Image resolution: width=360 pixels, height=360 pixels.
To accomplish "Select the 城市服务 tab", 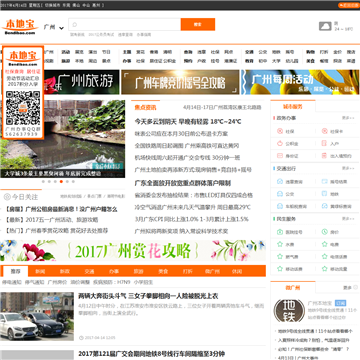I will pyautogui.click(x=293, y=107).
